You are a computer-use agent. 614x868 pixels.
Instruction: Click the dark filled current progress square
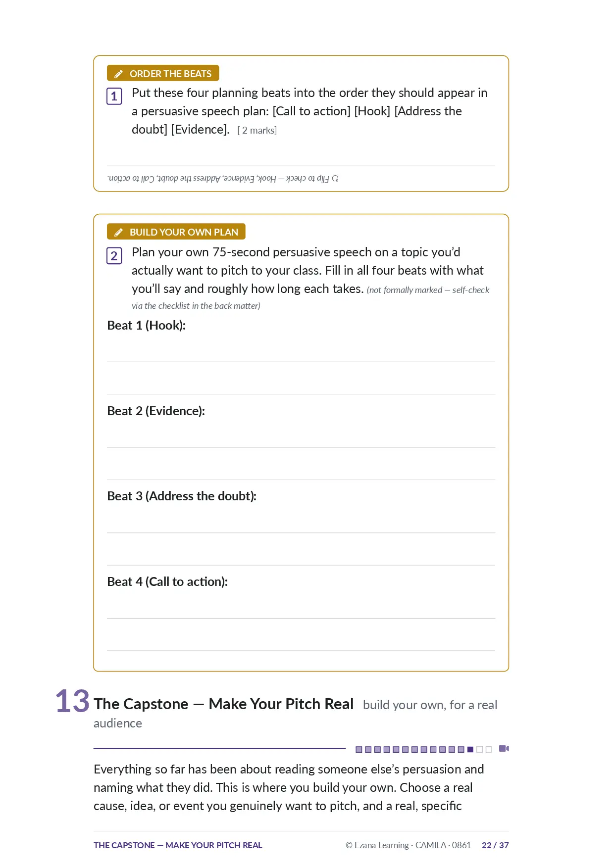click(x=470, y=749)
